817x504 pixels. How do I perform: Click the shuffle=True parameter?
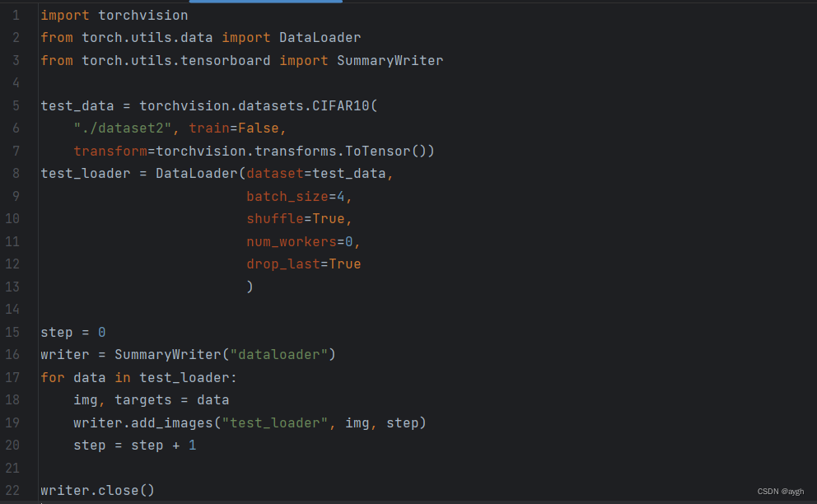296,218
